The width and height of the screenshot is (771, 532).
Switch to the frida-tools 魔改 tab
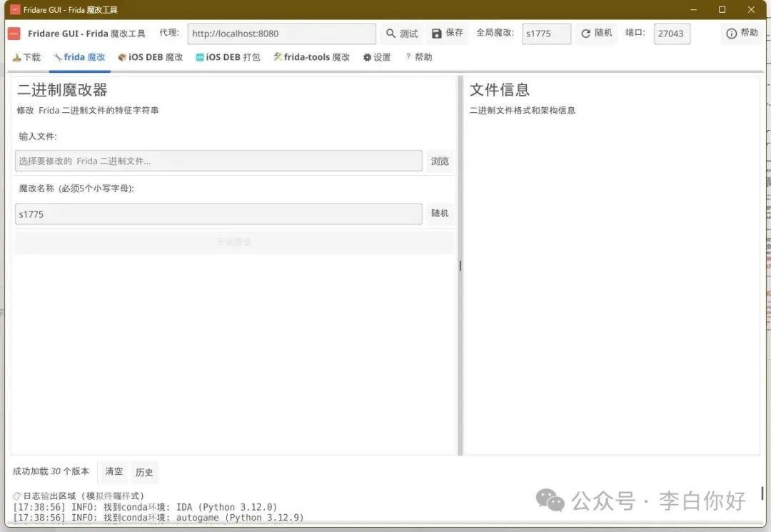312,57
